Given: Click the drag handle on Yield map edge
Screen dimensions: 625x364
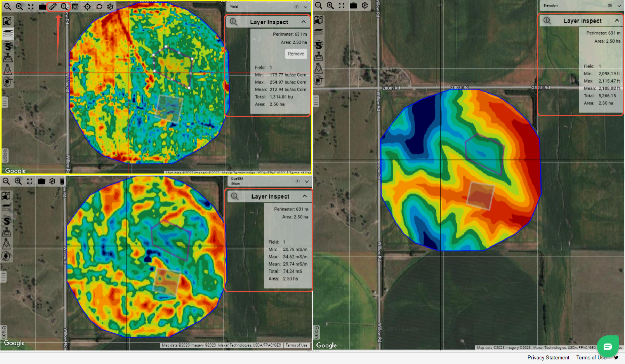Looking at the screenshot, I should (x=5, y=103).
